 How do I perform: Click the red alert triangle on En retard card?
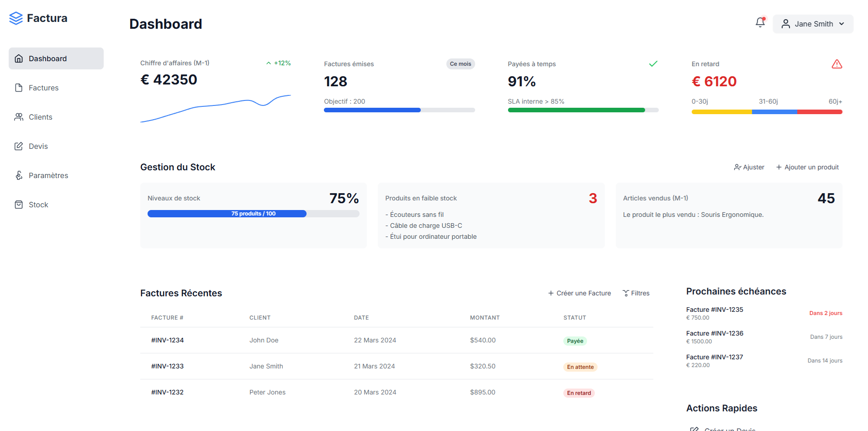tap(836, 64)
